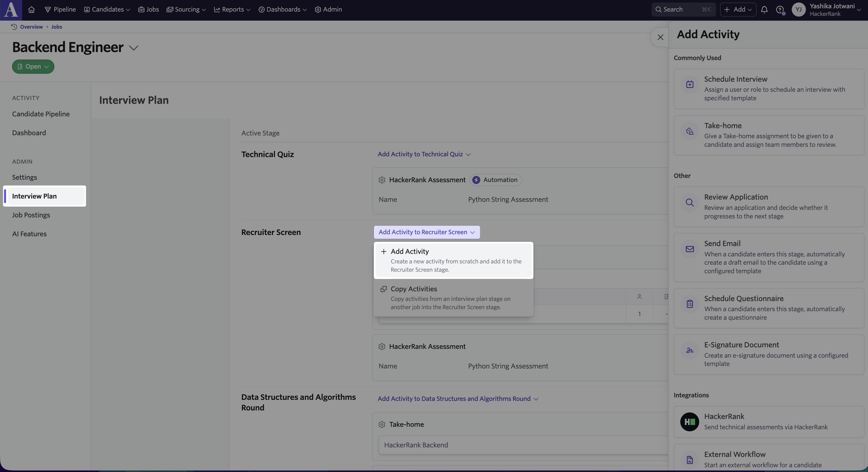
Task: Open the Open job status dropdown
Action: 33,67
